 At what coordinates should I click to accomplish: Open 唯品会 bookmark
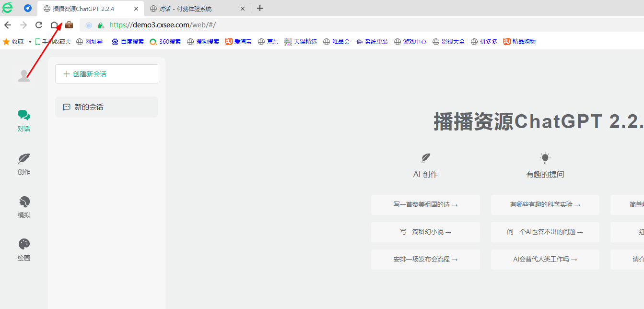coord(336,42)
